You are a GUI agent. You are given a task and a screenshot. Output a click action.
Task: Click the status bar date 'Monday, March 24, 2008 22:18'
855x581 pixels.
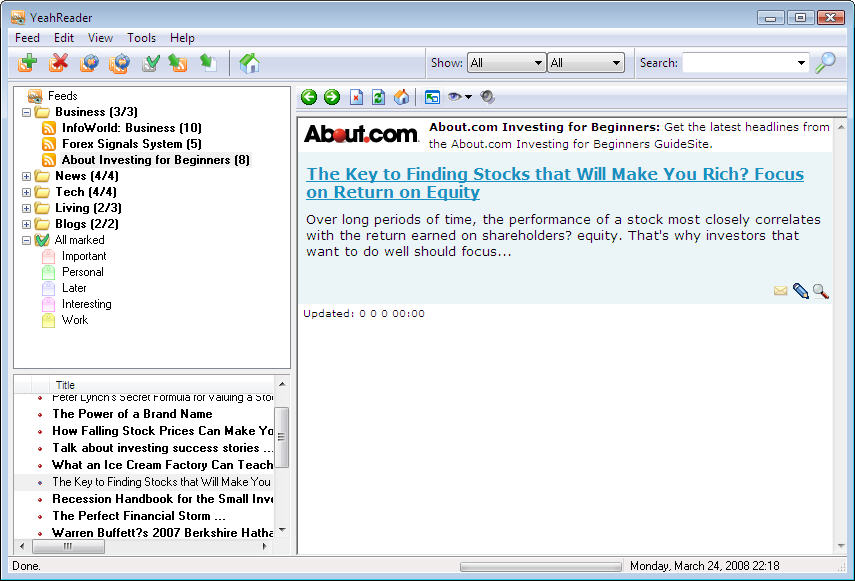point(705,566)
